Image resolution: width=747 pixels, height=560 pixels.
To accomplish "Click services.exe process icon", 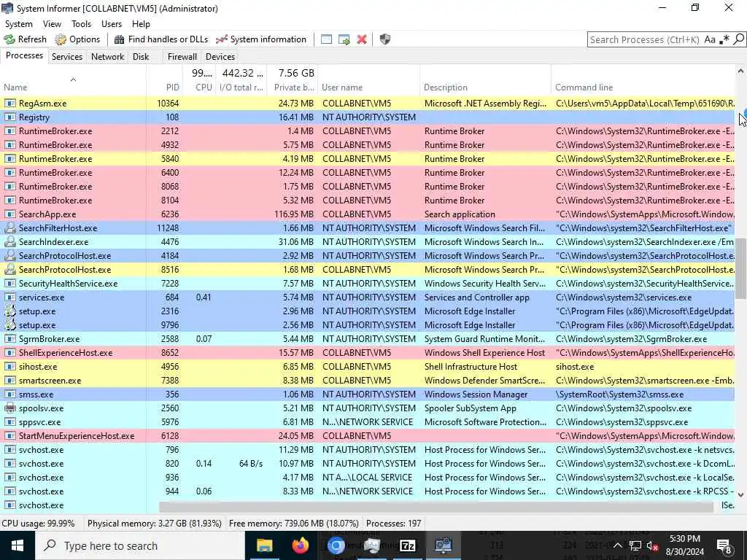I will (10, 297).
